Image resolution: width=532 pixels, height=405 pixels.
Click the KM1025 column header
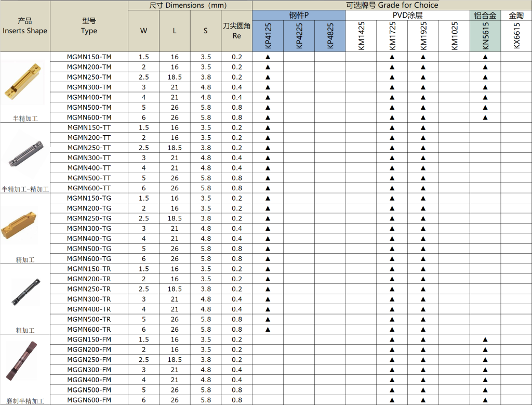pyautogui.click(x=454, y=36)
